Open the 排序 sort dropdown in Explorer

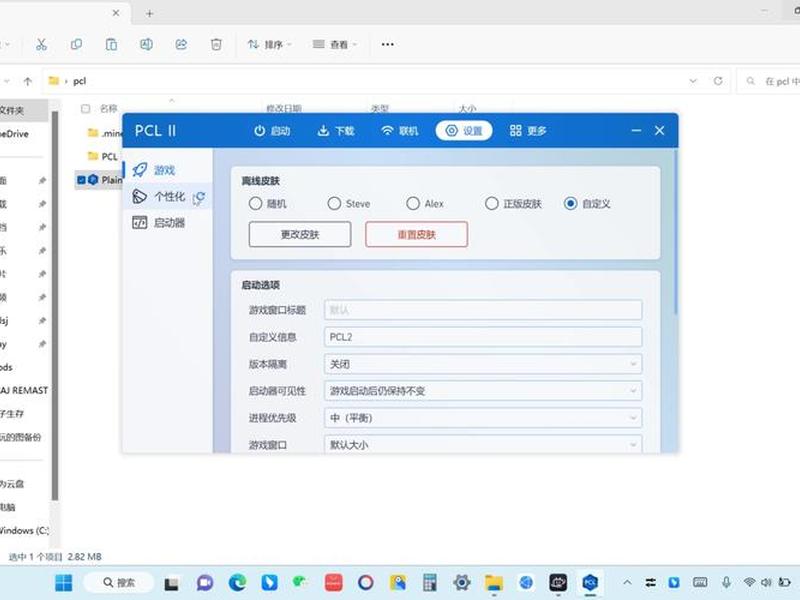pyautogui.click(x=269, y=44)
